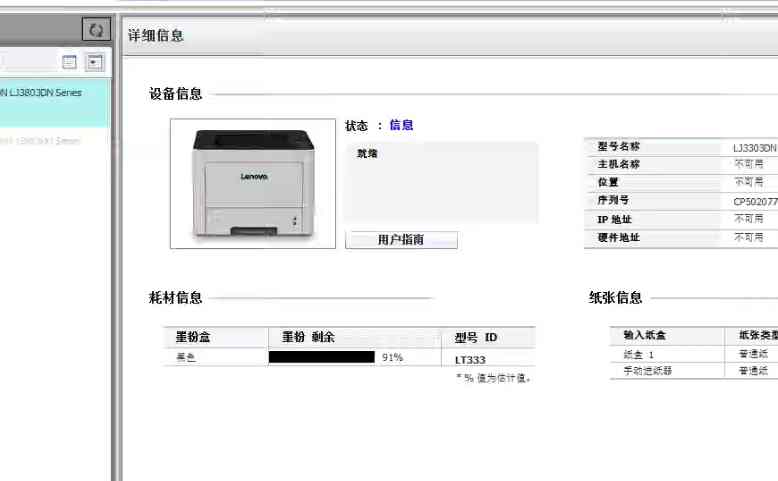The height and width of the screenshot is (481, 778).
Task: Open the 用户指南 user guide
Action: (x=401, y=240)
